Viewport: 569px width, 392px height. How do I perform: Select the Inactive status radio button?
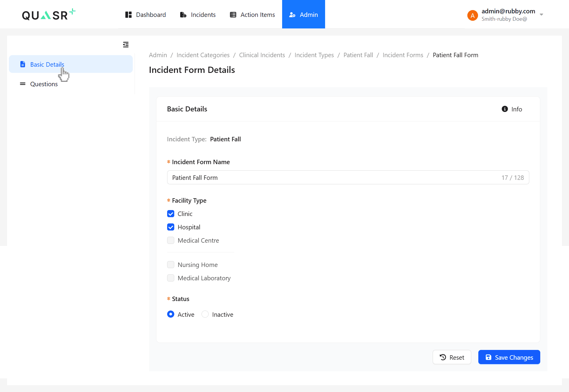(205, 314)
